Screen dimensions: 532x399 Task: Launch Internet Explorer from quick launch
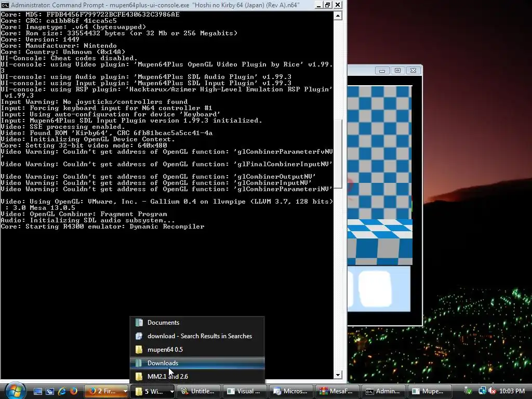pyautogui.click(x=62, y=391)
